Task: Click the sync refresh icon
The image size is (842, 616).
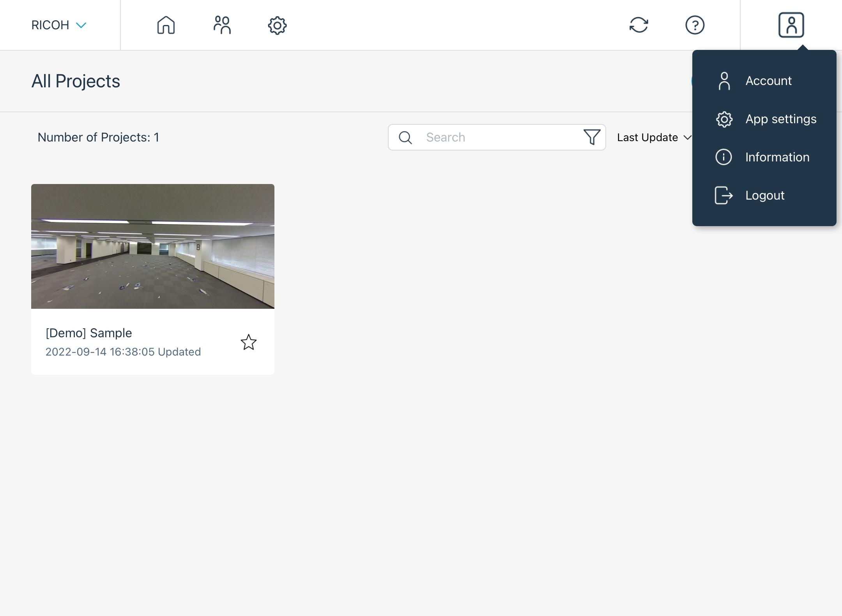Action: click(639, 25)
